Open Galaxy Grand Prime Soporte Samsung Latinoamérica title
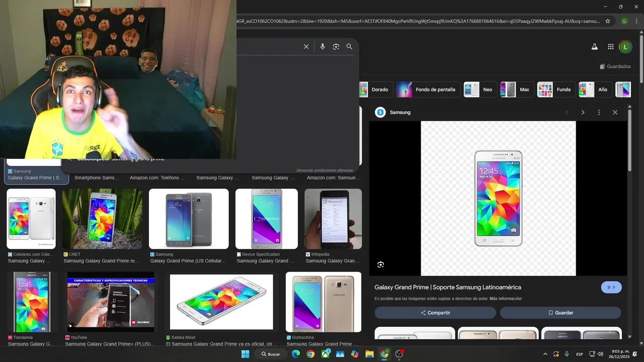This screenshot has width=644, height=362. 448,288
